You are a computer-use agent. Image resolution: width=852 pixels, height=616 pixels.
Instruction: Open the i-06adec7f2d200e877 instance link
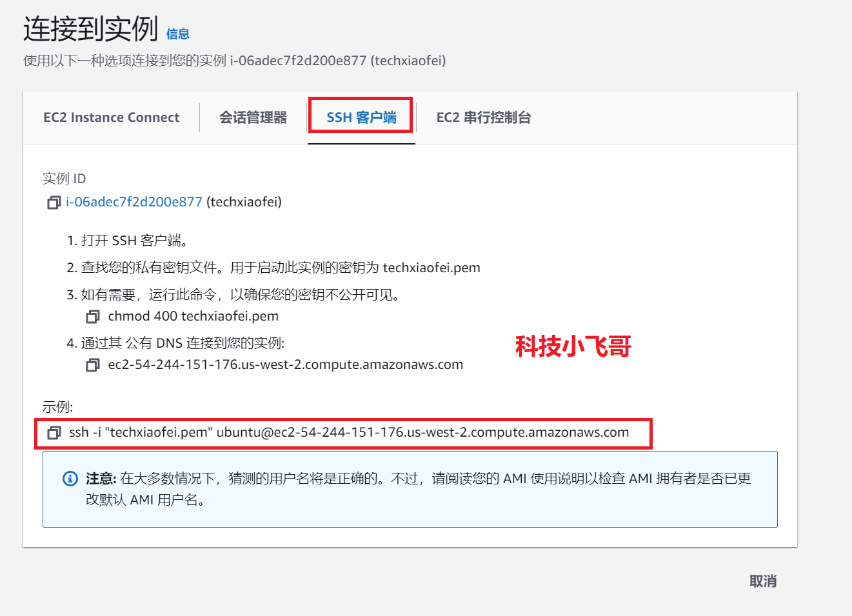pos(134,202)
